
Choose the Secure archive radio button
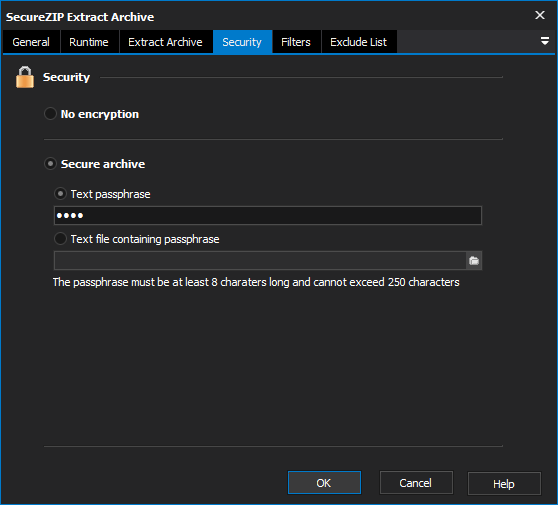click(50, 164)
